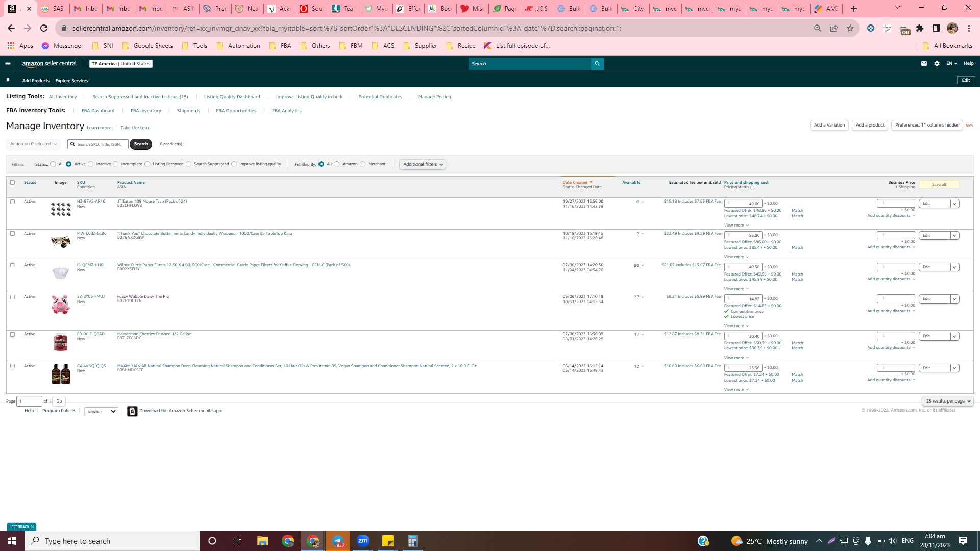
Task: Open the Shipments FBA tool
Action: pos(188,111)
